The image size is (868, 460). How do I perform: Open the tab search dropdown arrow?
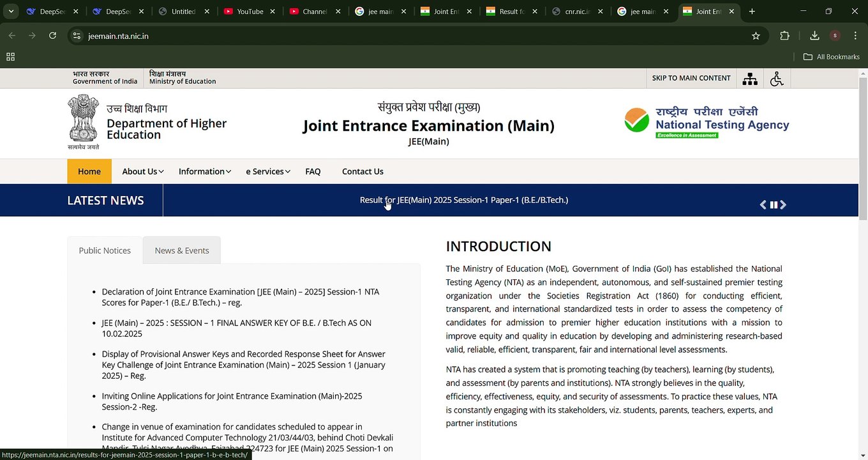coord(11,11)
